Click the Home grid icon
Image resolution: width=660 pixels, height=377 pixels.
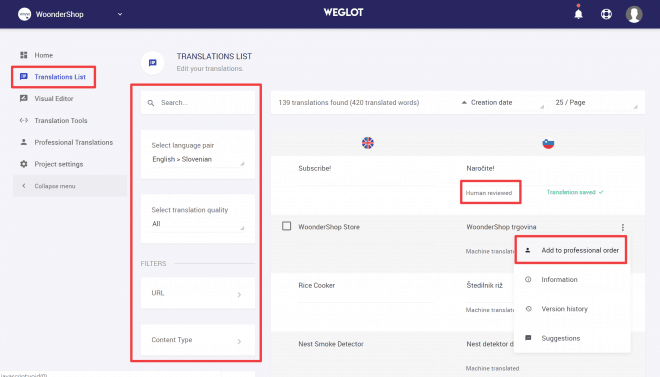click(x=24, y=55)
